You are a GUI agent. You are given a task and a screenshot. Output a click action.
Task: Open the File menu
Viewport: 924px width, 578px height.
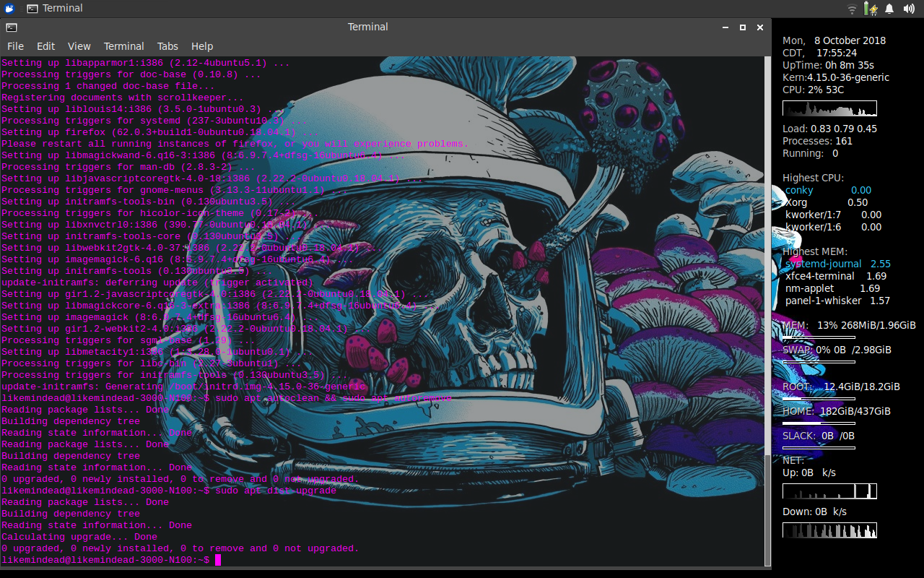click(15, 46)
